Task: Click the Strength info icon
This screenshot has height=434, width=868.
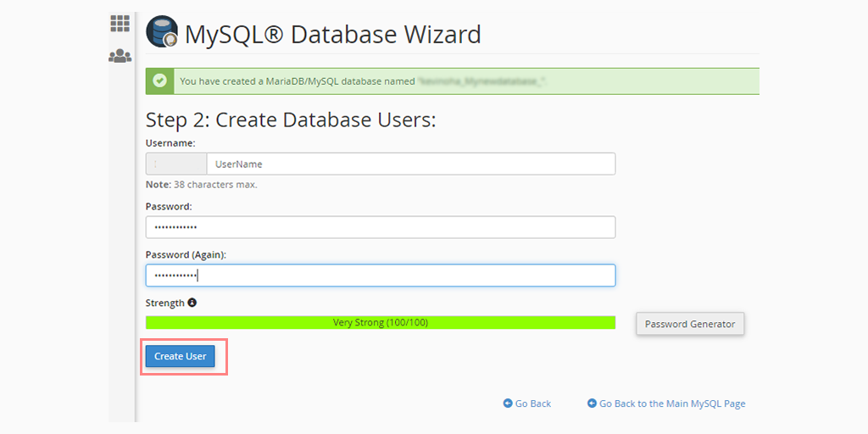Action: 192,303
